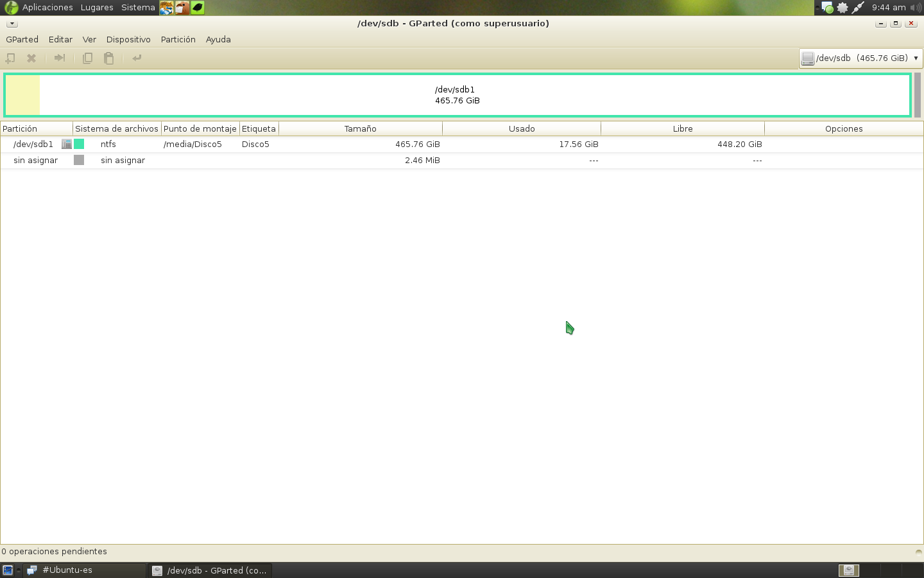Viewport: 924px width, 578px height.
Task: Select the sin asignar partition row
Action: (462, 160)
